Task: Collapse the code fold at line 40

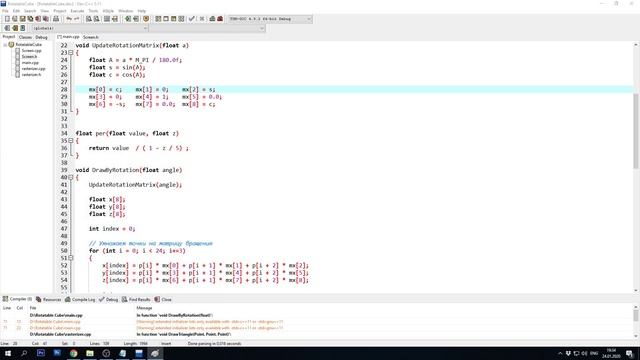Action: tap(71, 178)
